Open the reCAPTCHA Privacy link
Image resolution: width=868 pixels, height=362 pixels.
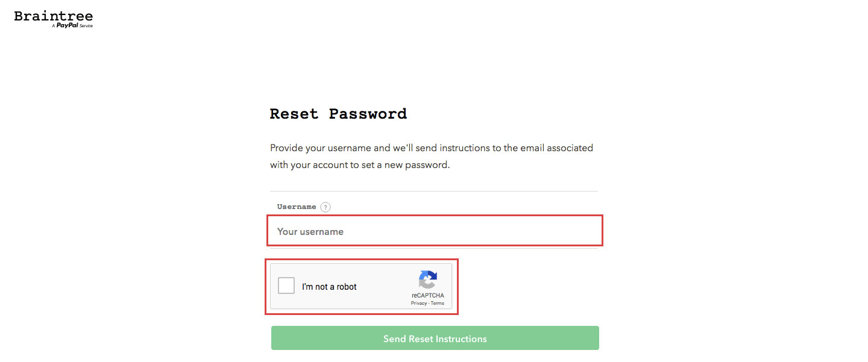tap(419, 303)
